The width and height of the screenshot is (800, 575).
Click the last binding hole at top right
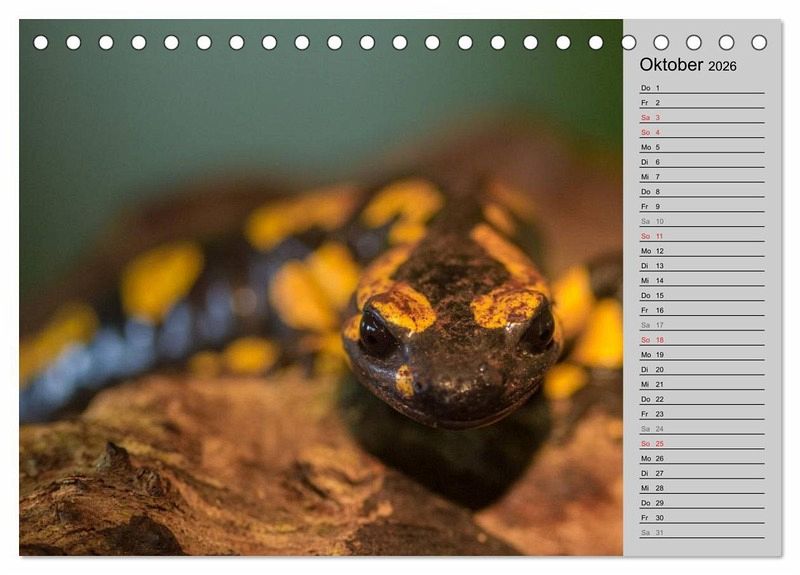759,42
